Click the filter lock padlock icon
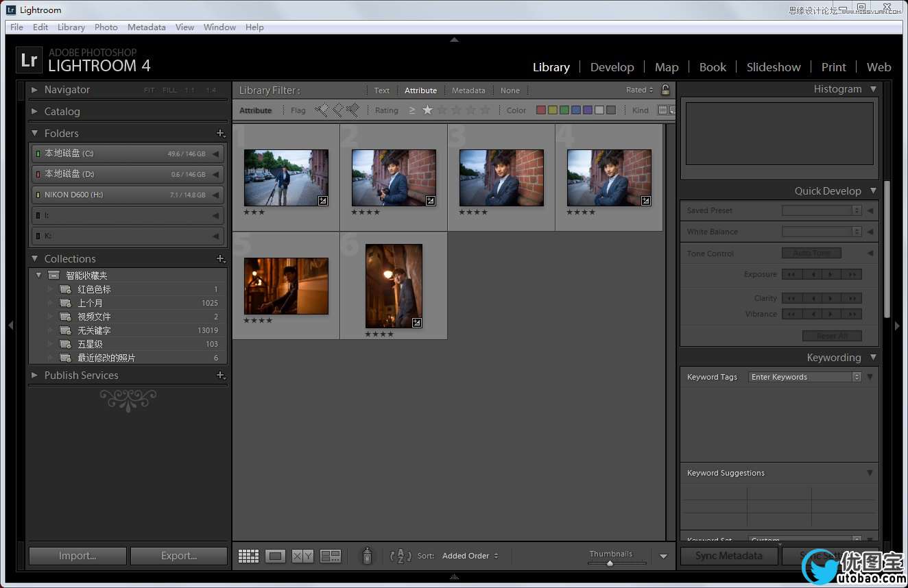Image resolution: width=908 pixels, height=588 pixels. click(x=665, y=90)
